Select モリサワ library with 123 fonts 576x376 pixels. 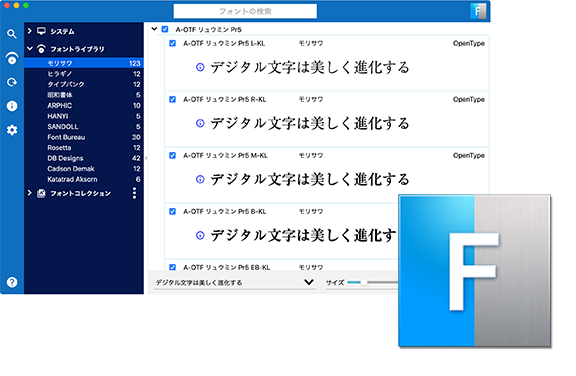(x=84, y=63)
